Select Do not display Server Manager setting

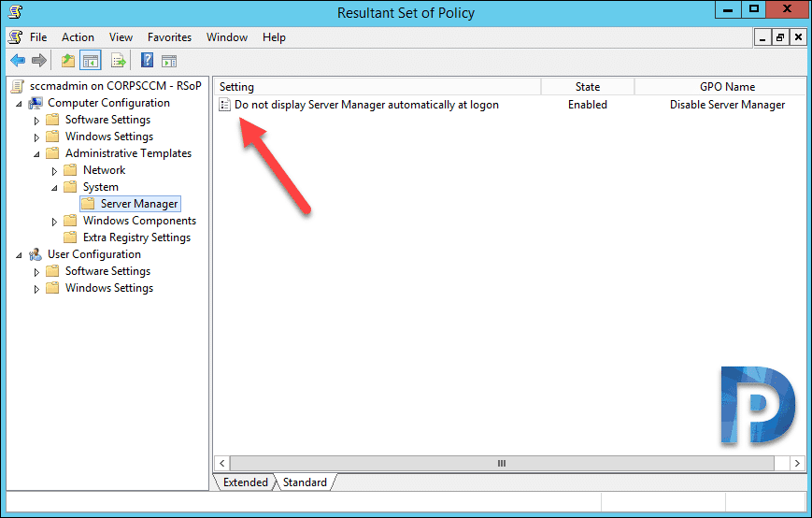coord(366,105)
